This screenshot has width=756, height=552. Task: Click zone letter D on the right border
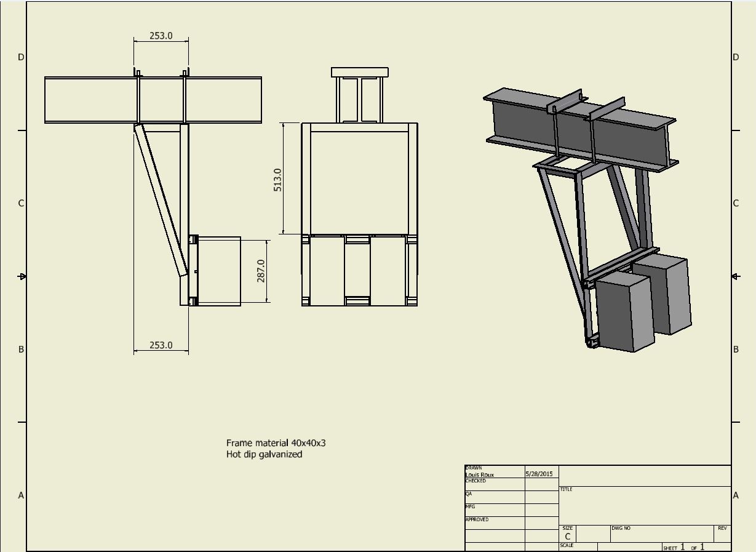pos(736,57)
